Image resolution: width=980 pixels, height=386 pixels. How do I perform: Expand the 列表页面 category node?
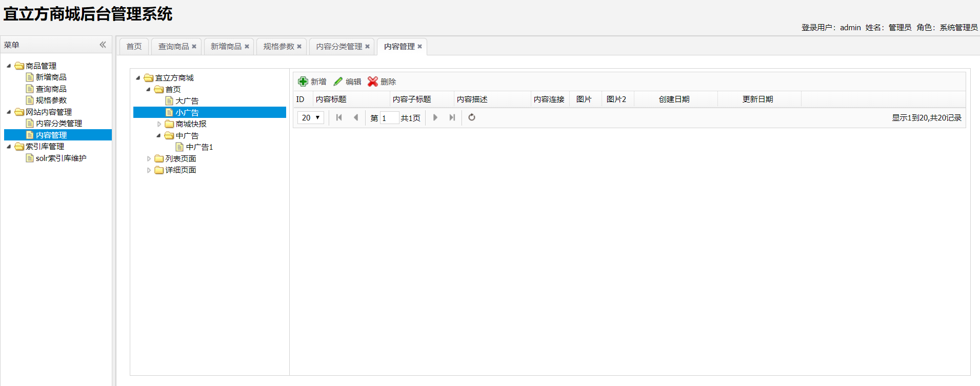[149, 159]
